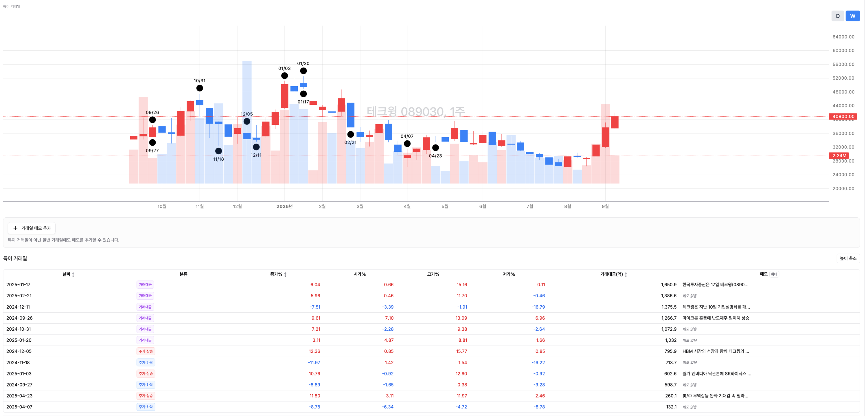The image size is (868, 416).
Task: Select the 10/31 chart marker
Action: click(199, 88)
